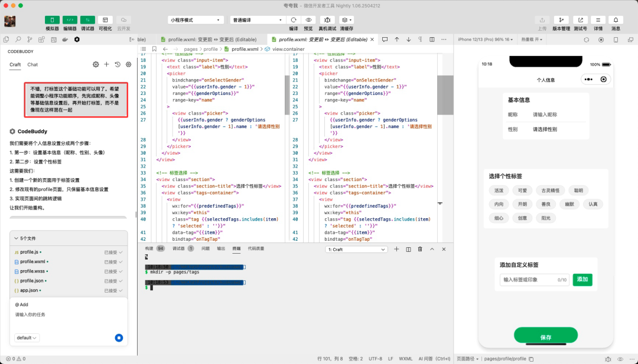The height and width of the screenshot is (364, 638).
Task: Click the CodeBuddy hexagon icon in activity bar
Action: (x=76, y=40)
